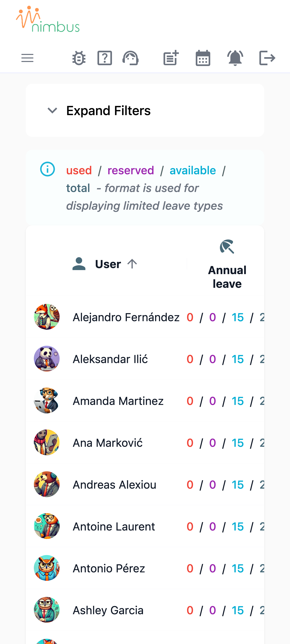Image resolution: width=290 pixels, height=644 pixels.
Task: Click Aleksandar Ilić panda avatar
Action: coord(47,359)
